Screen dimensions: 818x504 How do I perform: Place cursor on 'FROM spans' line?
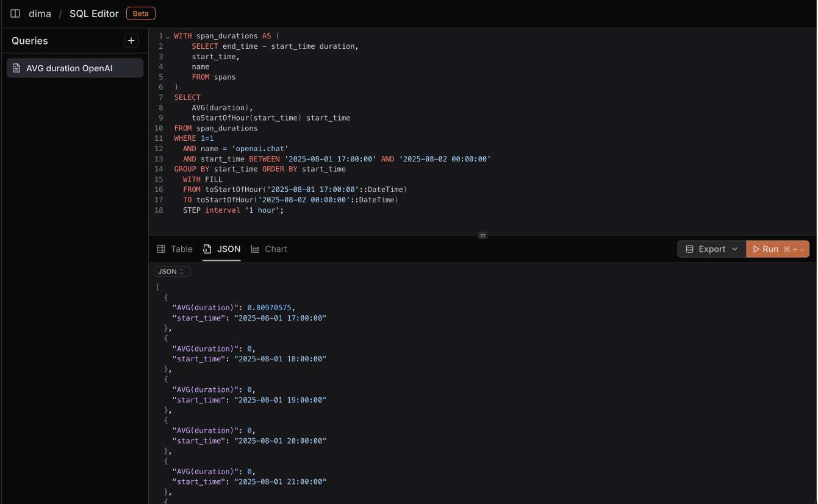(213, 77)
